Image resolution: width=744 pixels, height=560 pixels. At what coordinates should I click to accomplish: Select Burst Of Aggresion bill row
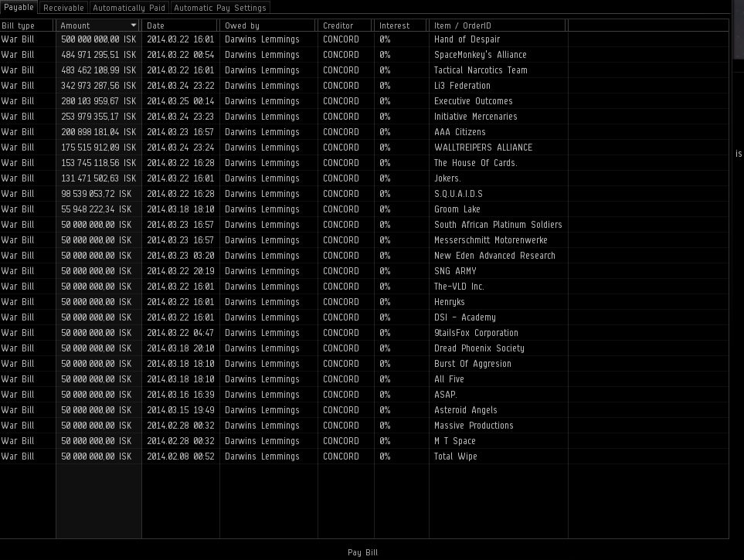click(x=365, y=364)
